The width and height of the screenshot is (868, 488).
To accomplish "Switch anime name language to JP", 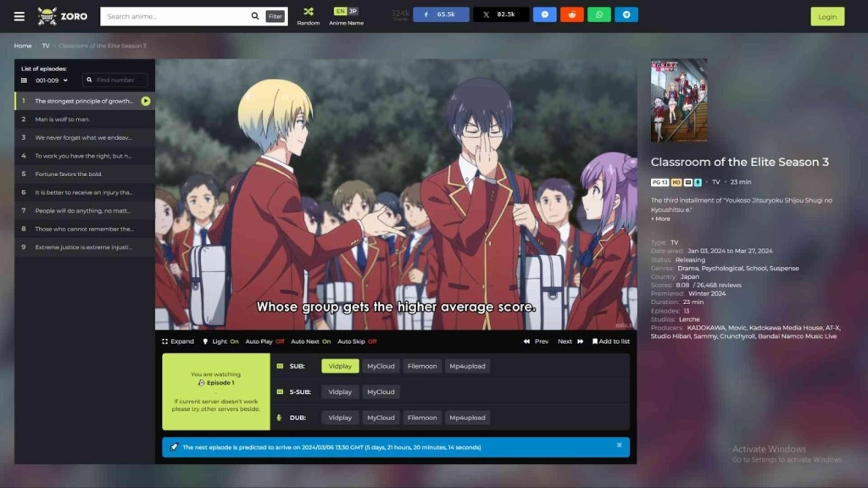I will pyautogui.click(x=353, y=11).
